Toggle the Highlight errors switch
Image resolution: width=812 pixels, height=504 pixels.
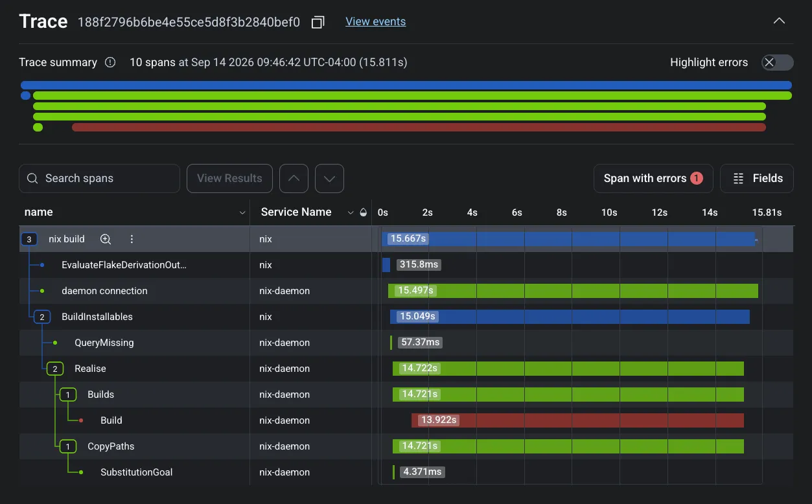click(777, 62)
